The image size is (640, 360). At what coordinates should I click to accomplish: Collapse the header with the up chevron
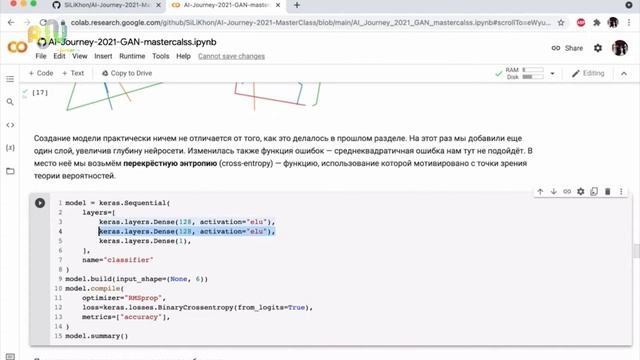pos(624,73)
